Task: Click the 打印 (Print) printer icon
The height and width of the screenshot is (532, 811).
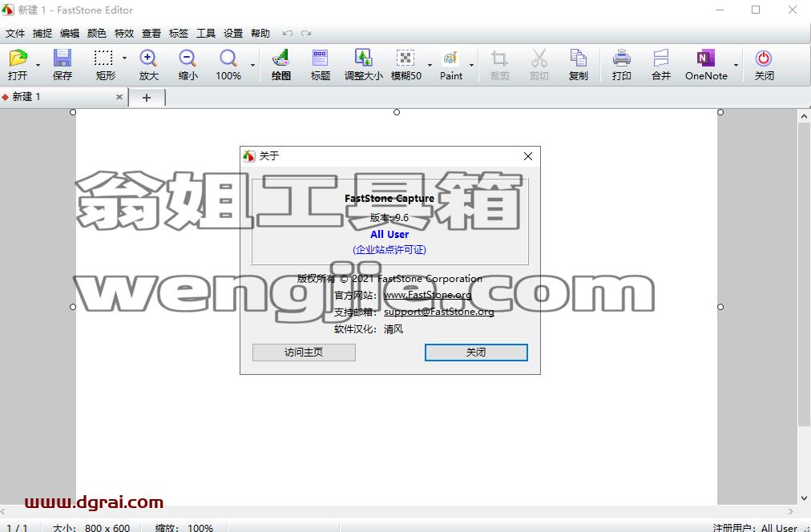Action: click(x=621, y=58)
